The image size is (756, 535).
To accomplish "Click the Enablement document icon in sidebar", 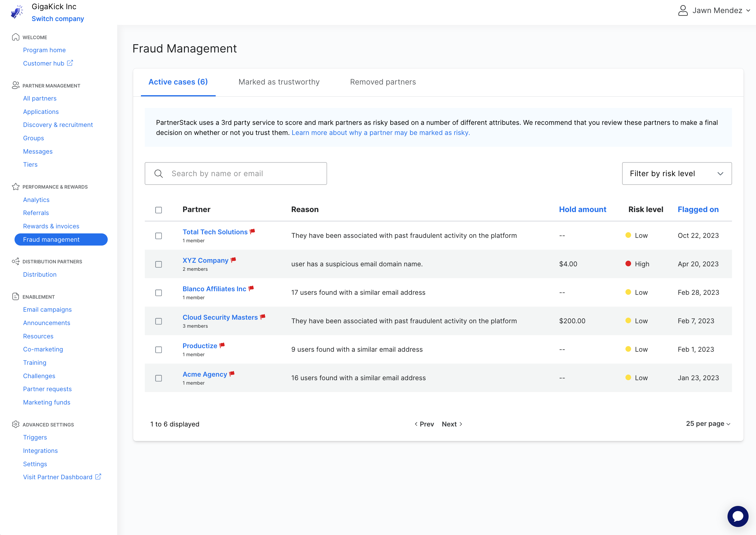I will coord(16,296).
